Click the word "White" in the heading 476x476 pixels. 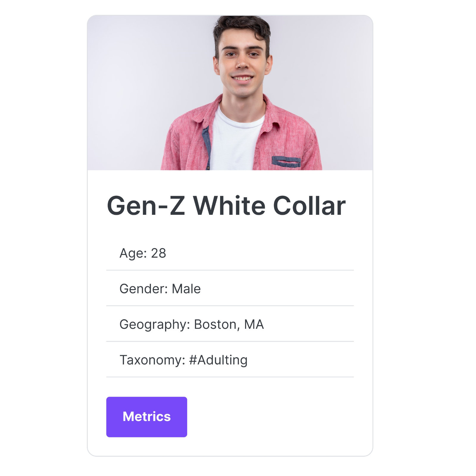point(229,206)
